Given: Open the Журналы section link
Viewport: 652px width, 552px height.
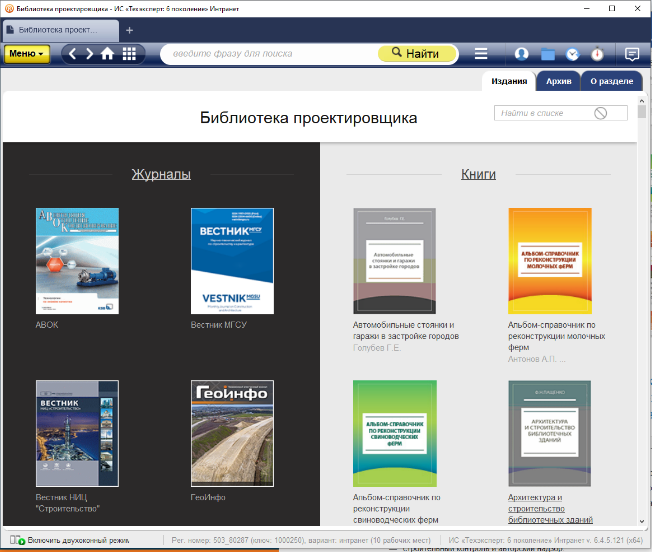Looking at the screenshot, I should [161, 174].
